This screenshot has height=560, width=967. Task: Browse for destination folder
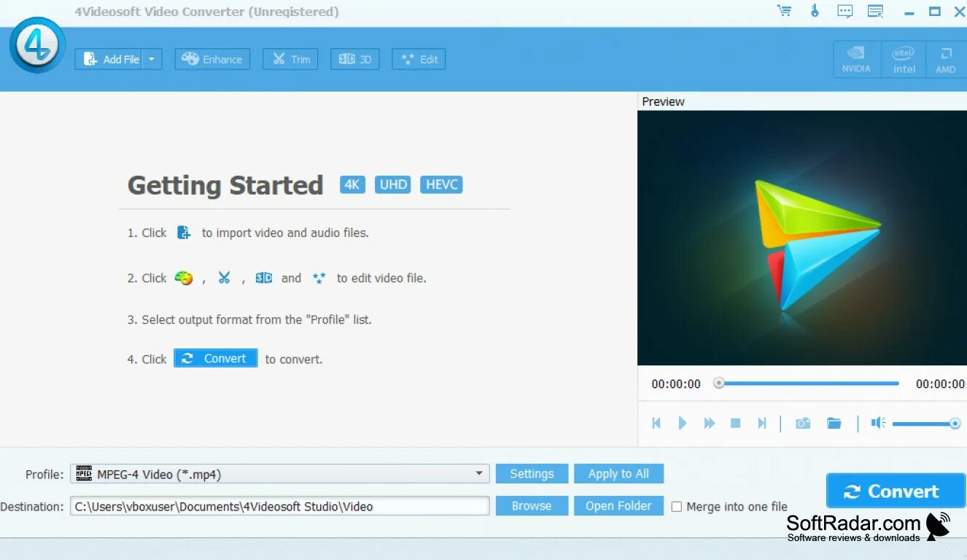coord(532,506)
